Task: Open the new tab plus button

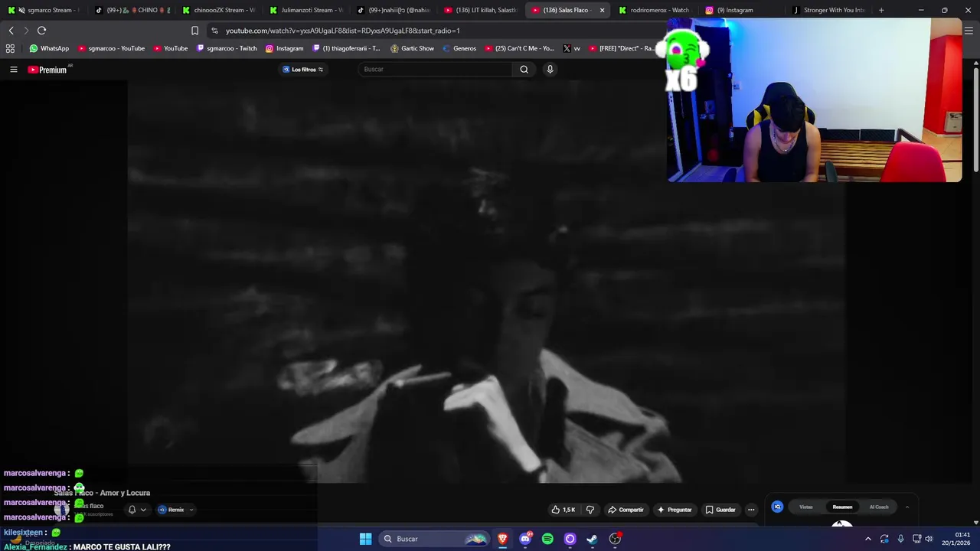Action: (881, 10)
